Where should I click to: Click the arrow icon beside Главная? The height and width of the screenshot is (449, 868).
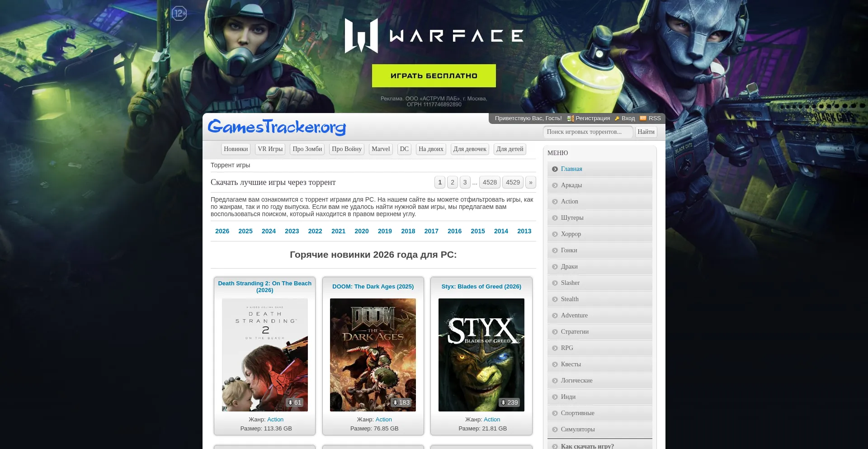555,169
